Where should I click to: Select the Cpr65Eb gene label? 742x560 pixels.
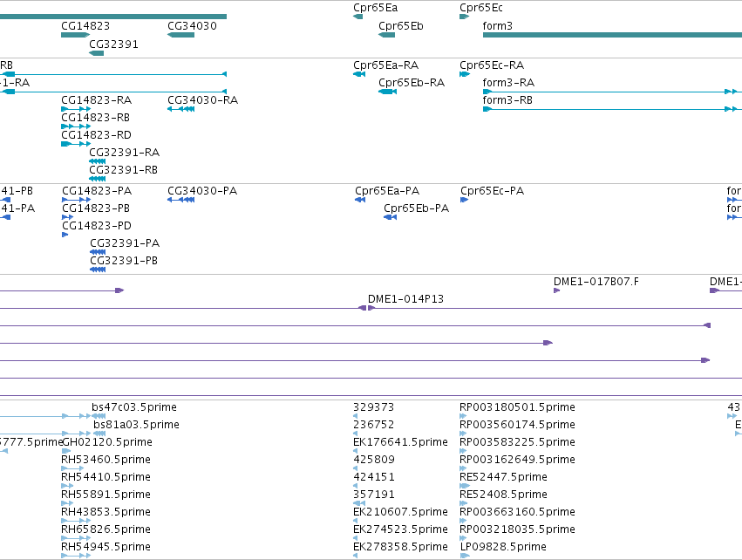pyautogui.click(x=401, y=26)
